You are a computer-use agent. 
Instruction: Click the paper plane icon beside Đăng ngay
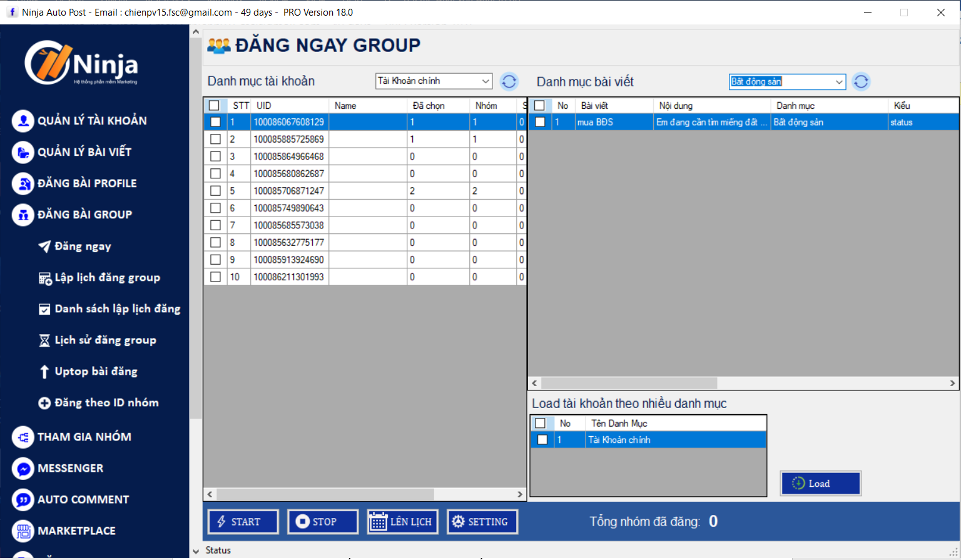pyautogui.click(x=44, y=247)
